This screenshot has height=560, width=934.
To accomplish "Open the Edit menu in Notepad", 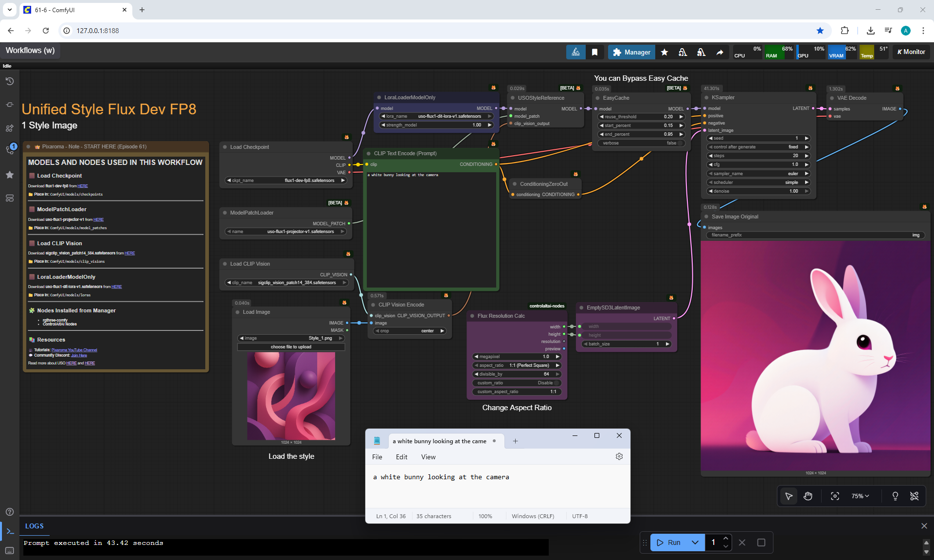I will click(x=401, y=457).
